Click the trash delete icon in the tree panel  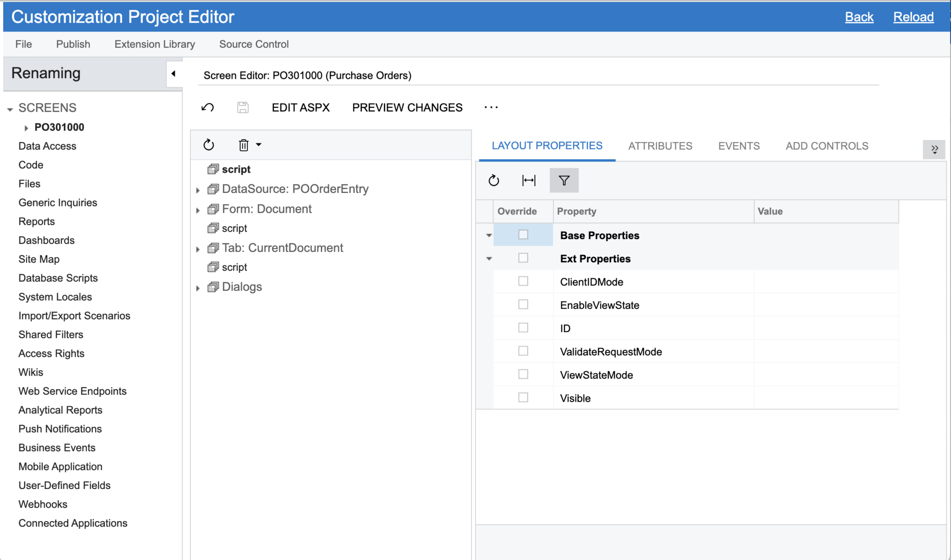(243, 145)
